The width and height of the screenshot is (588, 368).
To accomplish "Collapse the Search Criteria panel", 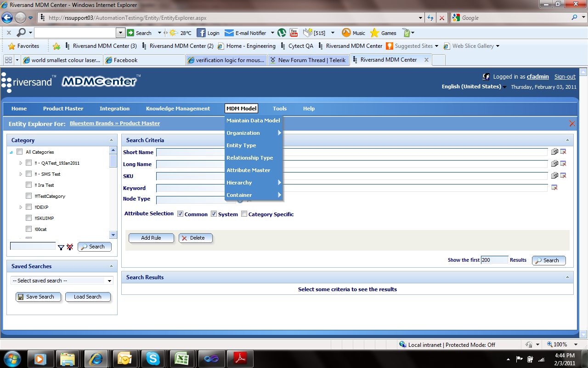I will coord(567,140).
